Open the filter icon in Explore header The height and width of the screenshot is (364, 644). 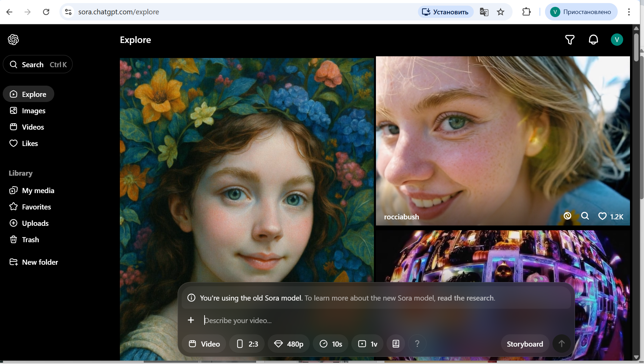[x=570, y=40]
